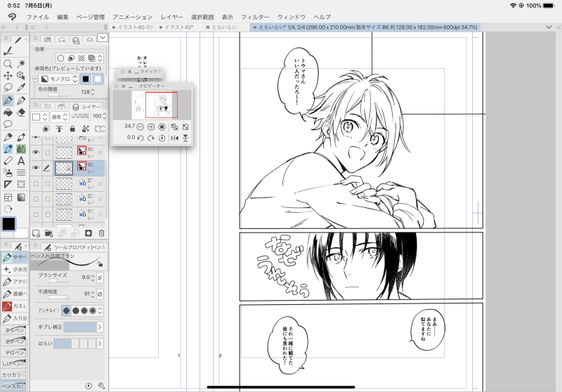
Task: Expand the はらい taper options
Action: [100, 344]
